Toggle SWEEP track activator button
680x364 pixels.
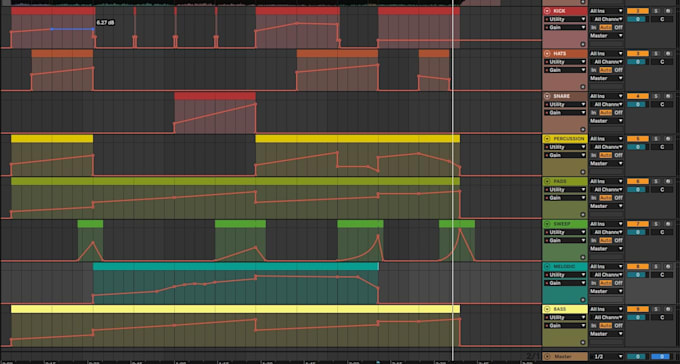point(638,224)
